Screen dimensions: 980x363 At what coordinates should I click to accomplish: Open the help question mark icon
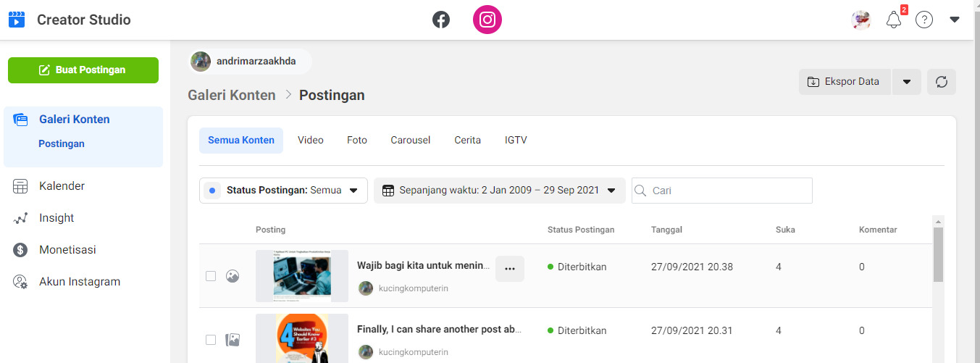(924, 20)
